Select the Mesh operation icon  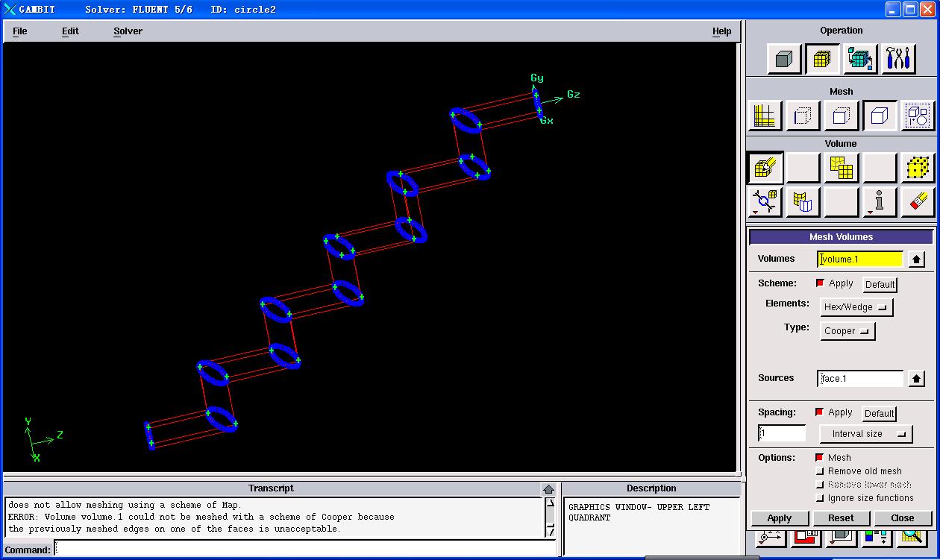tap(822, 59)
